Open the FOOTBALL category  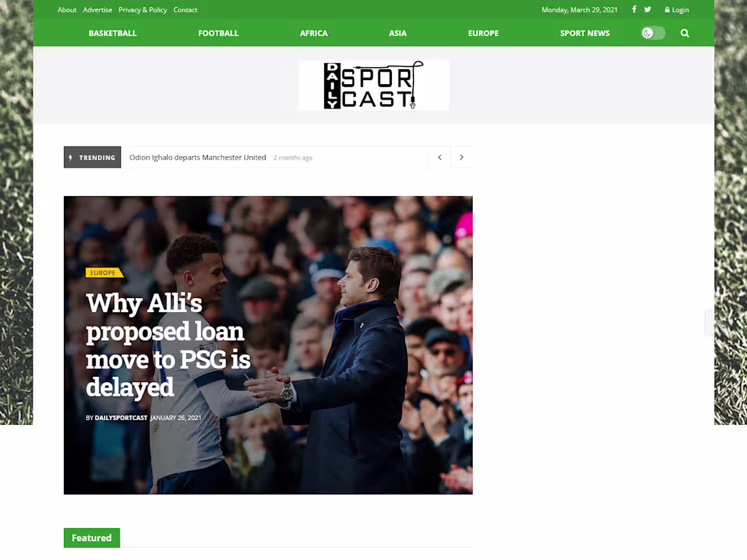pos(218,33)
